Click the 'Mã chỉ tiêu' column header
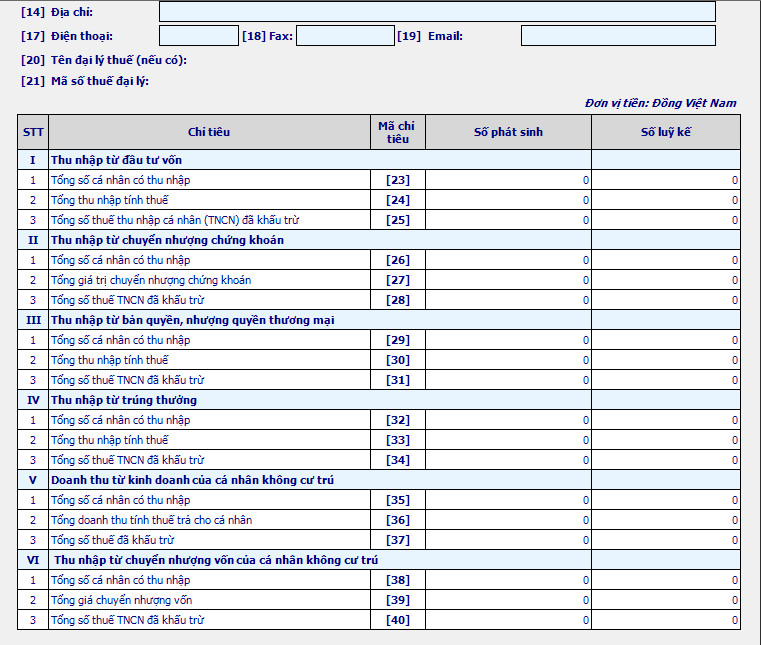The image size is (761, 645). [397, 132]
